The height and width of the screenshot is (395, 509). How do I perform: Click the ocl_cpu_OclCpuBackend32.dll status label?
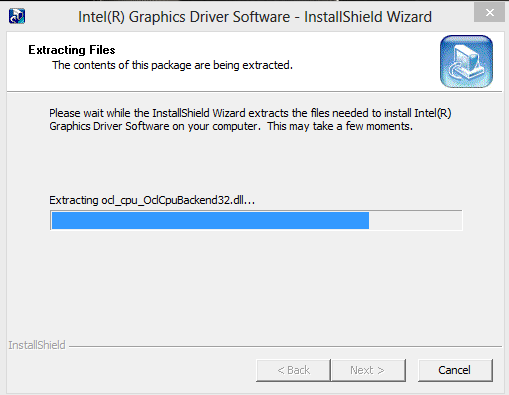coord(152,200)
